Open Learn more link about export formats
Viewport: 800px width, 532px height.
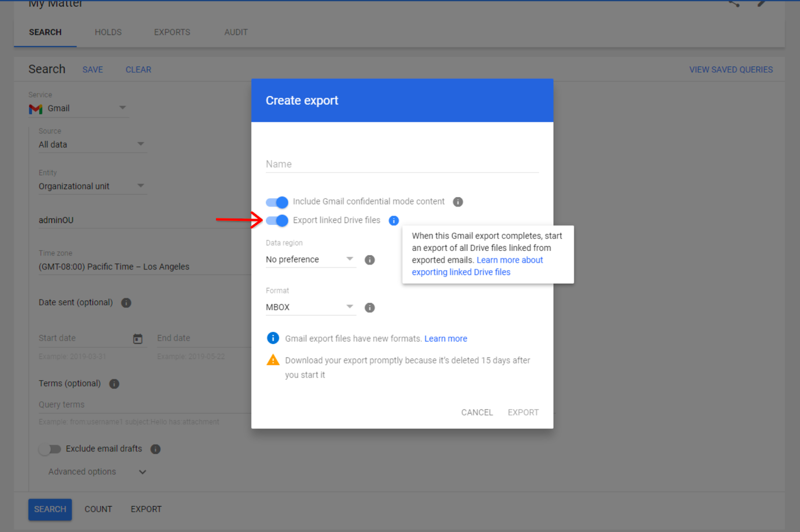coord(445,338)
